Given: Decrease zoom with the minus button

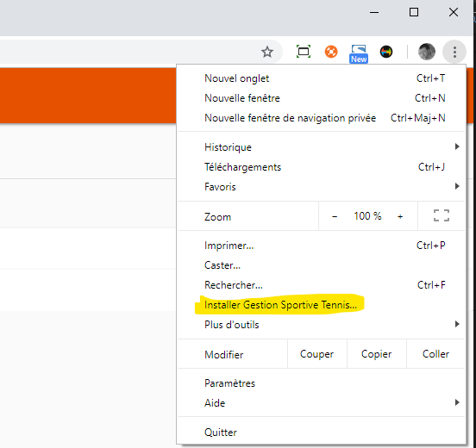Looking at the screenshot, I should (x=335, y=216).
